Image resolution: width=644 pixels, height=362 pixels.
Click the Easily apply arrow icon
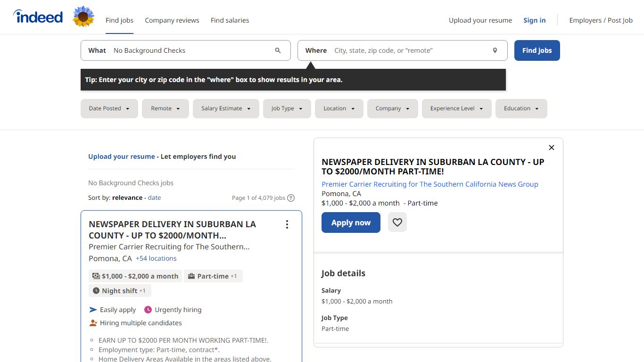(93, 310)
